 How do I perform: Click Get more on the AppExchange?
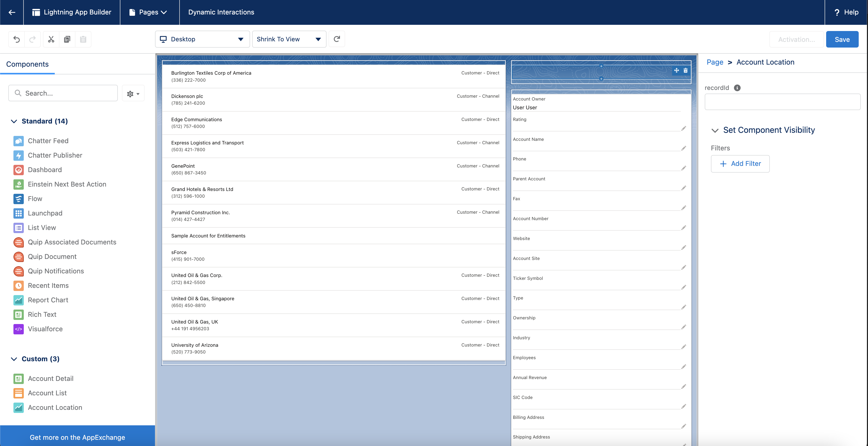pyautogui.click(x=78, y=437)
